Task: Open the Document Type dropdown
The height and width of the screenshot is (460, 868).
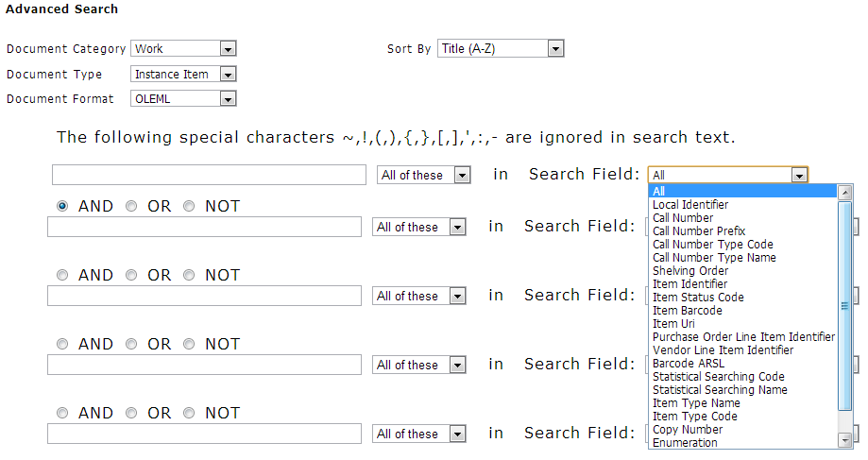Action: (x=183, y=75)
